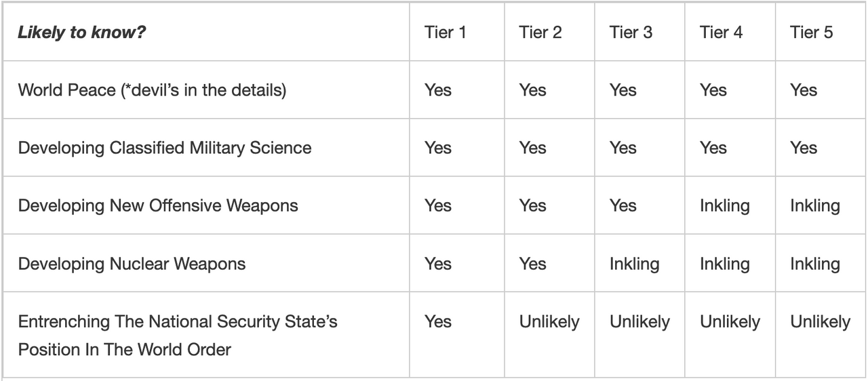The width and height of the screenshot is (868, 381).
Task: Select 'Developing Classified Military Science' row label
Action: click(165, 148)
